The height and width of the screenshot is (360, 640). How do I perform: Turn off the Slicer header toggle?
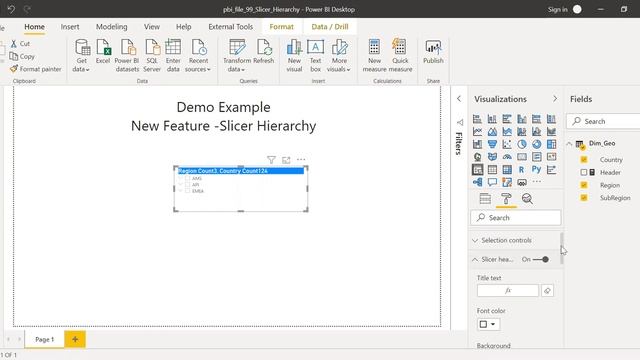(x=541, y=259)
